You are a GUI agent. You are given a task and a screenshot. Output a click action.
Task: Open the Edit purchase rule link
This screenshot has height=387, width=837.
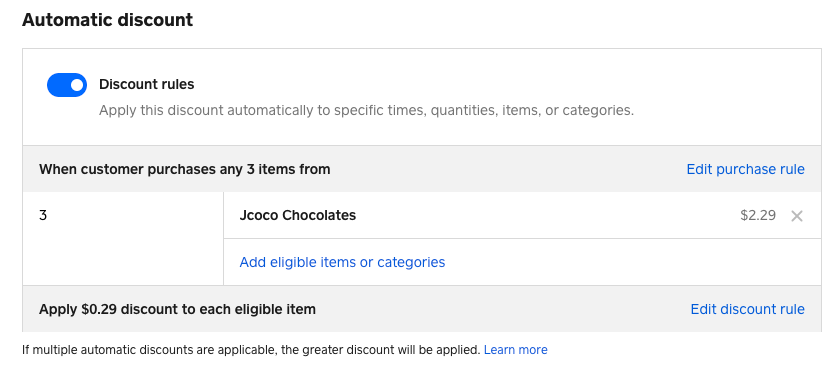pos(745,169)
